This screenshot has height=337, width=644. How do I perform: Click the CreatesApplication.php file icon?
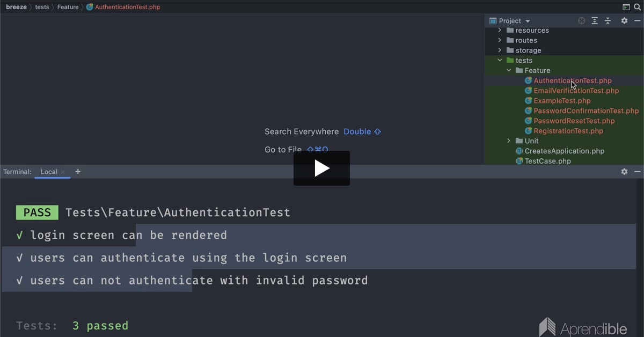point(519,151)
